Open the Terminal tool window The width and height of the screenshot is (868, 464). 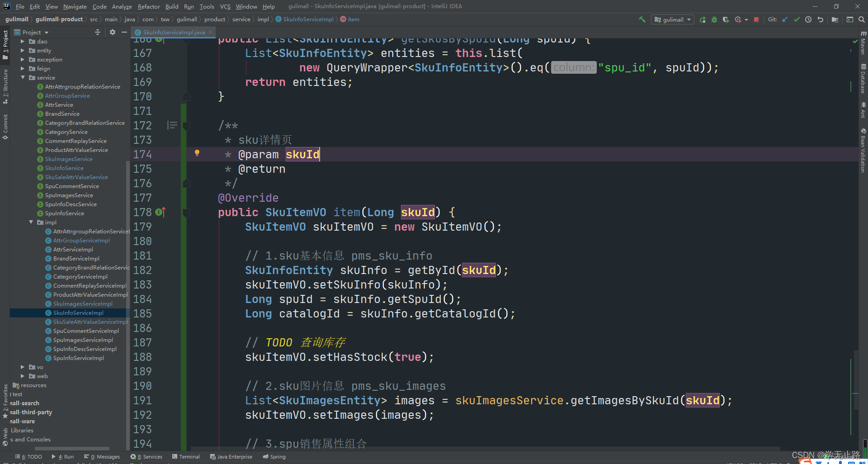tap(186, 457)
